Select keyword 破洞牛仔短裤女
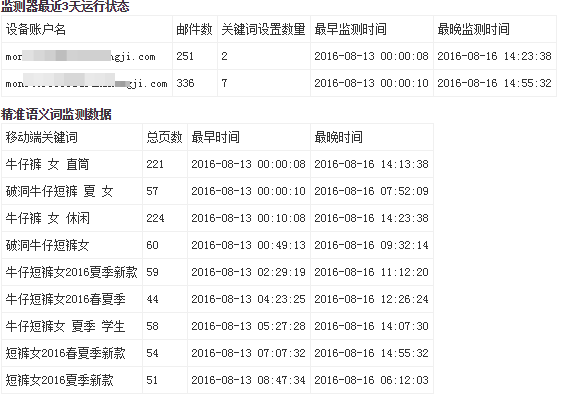The image size is (568, 403). point(47,245)
